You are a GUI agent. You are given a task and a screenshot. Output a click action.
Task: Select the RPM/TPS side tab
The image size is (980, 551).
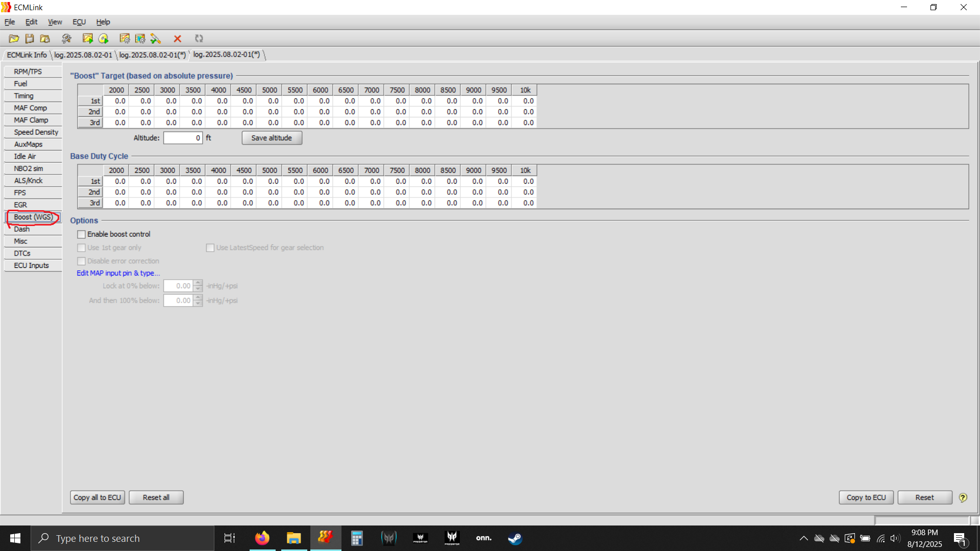tap(33, 72)
